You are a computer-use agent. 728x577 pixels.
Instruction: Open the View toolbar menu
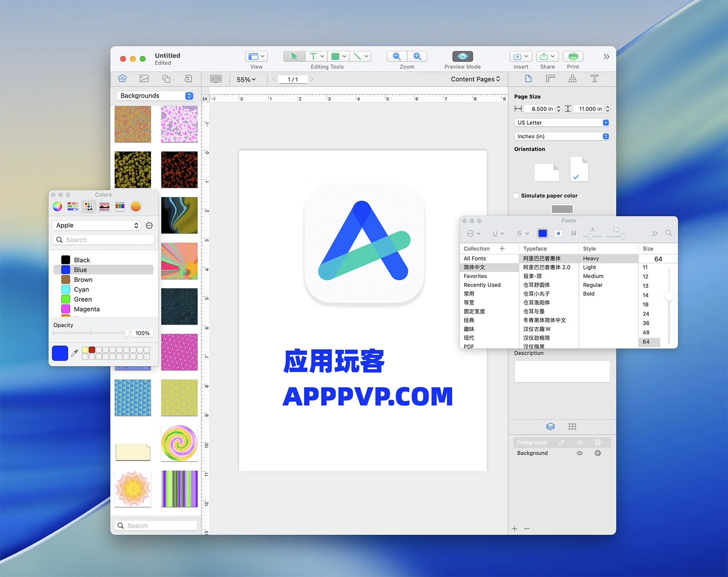point(257,56)
